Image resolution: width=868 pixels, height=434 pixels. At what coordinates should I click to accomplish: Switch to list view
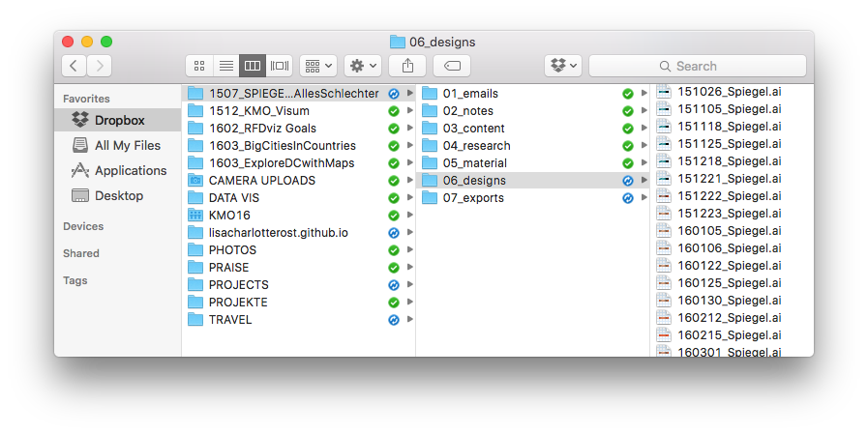pyautogui.click(x=225, y=66)
